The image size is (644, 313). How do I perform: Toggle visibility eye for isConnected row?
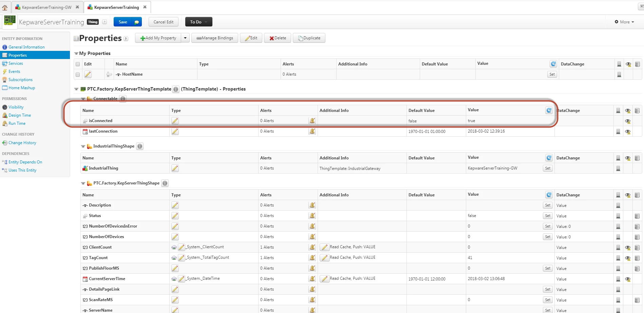628,121
